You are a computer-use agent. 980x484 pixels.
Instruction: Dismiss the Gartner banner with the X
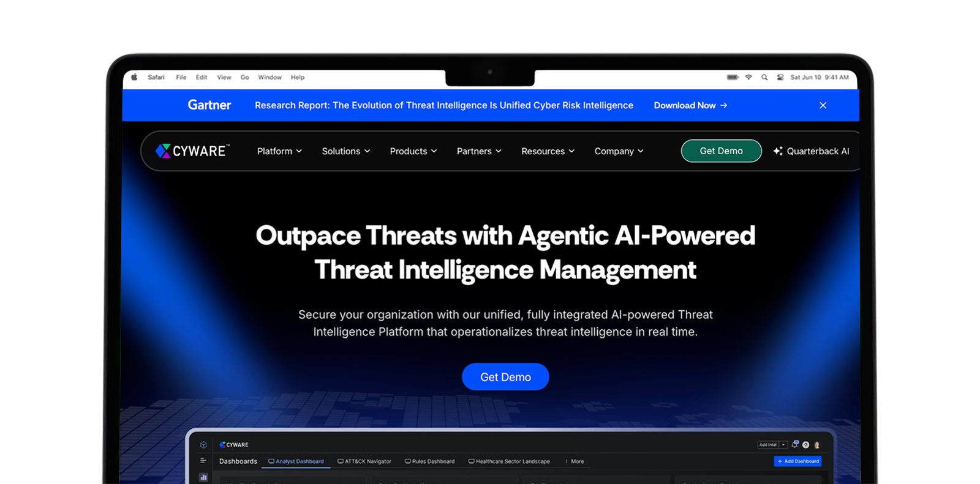click(823, 105)
